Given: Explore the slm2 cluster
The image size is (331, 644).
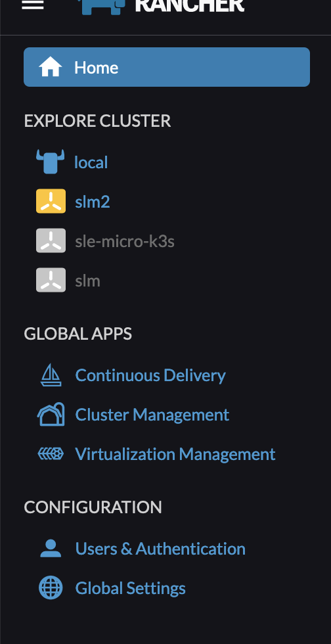Looking at the screenshot, I should tap(93, 202).
